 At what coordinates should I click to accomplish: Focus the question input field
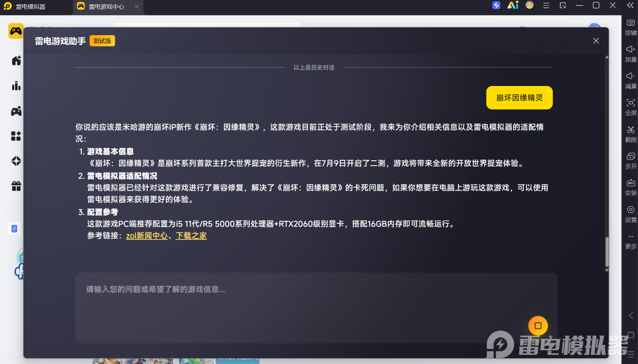[x=316, y=308]
